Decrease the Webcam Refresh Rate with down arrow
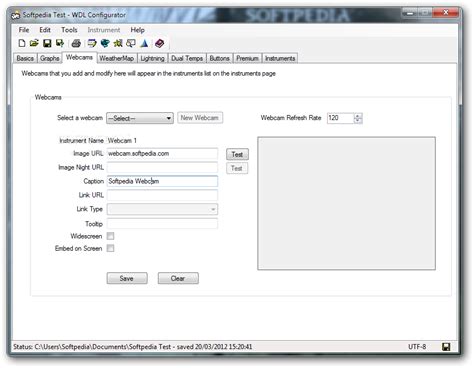 tap(358, 120)
